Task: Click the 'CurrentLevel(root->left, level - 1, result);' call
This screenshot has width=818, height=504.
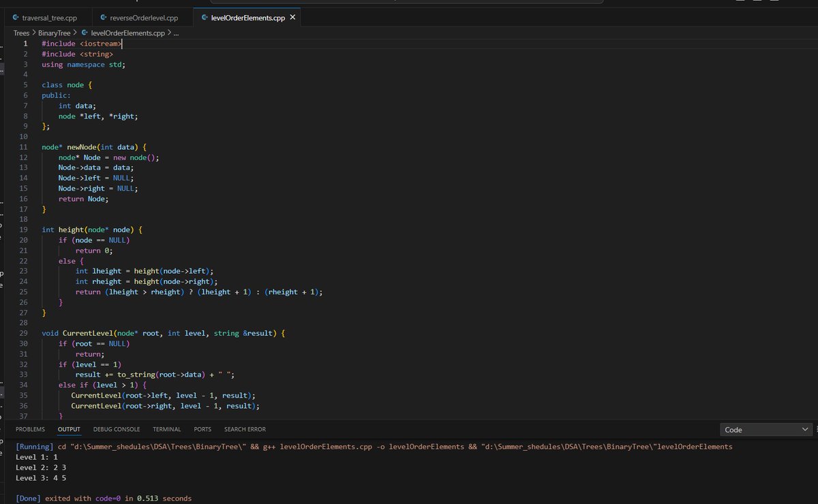Action: point(164,396)
